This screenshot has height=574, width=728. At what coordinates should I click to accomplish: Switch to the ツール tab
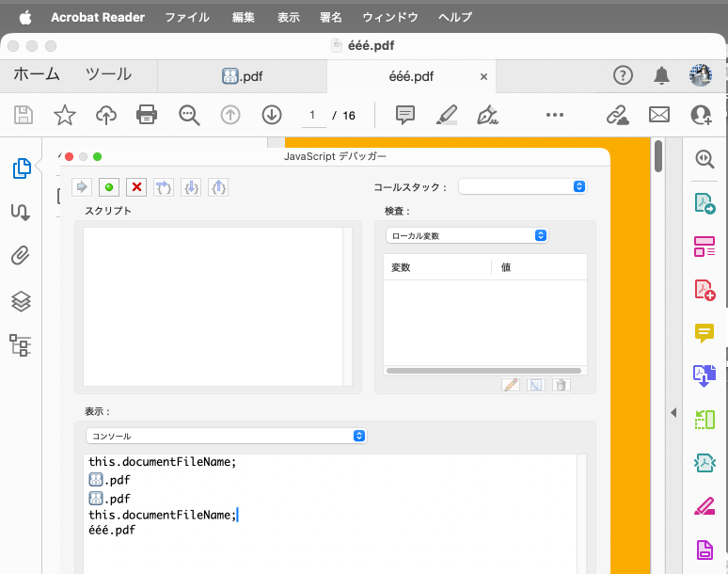click(x=108, y=75)
